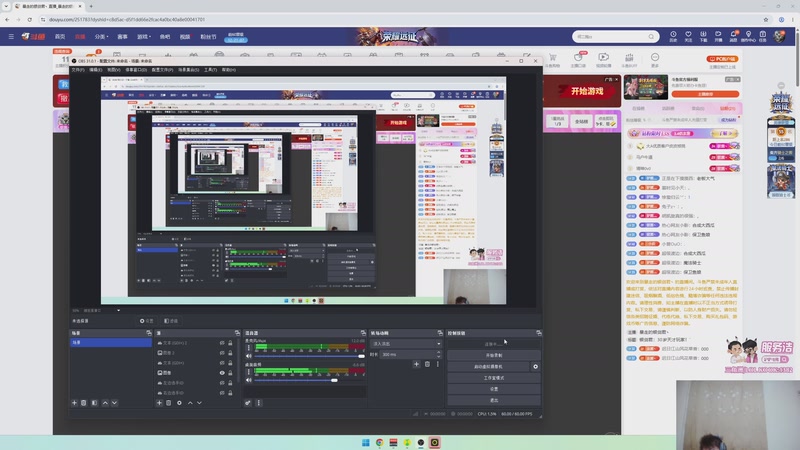Mute the 桌面音频 mixer channel
The height and width of the screenshot is (450, 800).
pyautogui.click(x=249, y=380)
